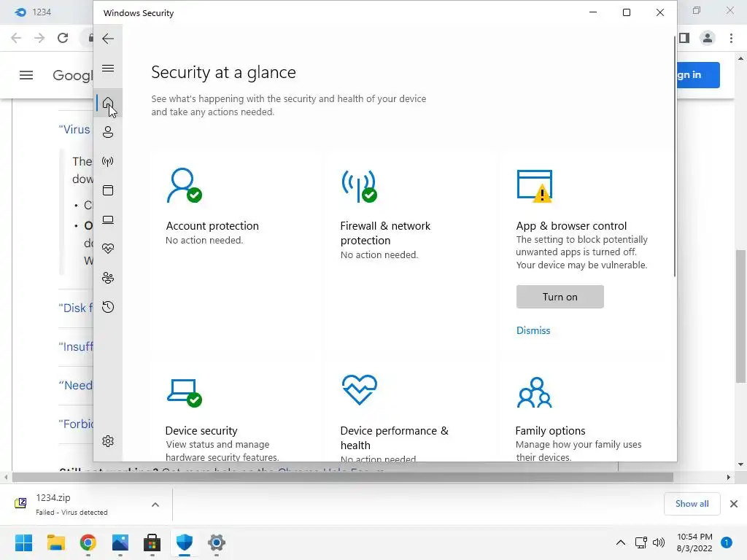The width and height of the screenshot is (747, 560).
Task: Click Windows Security shield in taskbar
Action: [x=185, y=542]
